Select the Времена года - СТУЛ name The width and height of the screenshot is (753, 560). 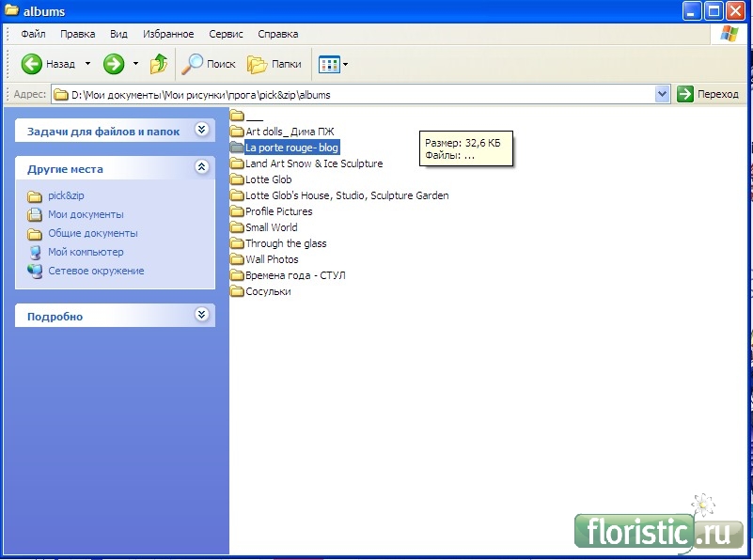[x=295, y=275]
